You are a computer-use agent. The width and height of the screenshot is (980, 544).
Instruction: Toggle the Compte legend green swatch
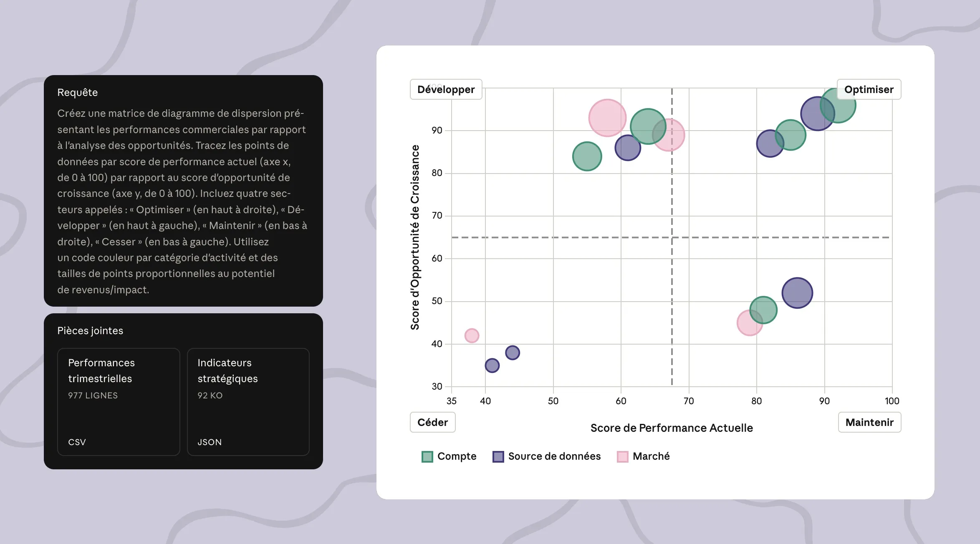point(427,456)
